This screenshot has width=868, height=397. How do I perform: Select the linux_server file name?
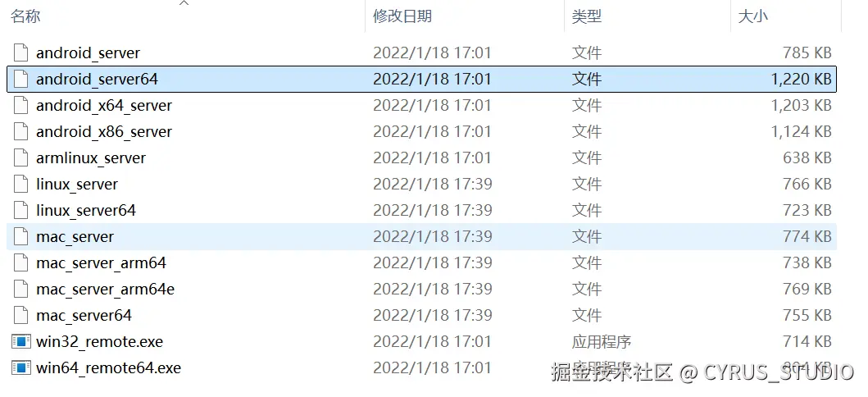77,184
